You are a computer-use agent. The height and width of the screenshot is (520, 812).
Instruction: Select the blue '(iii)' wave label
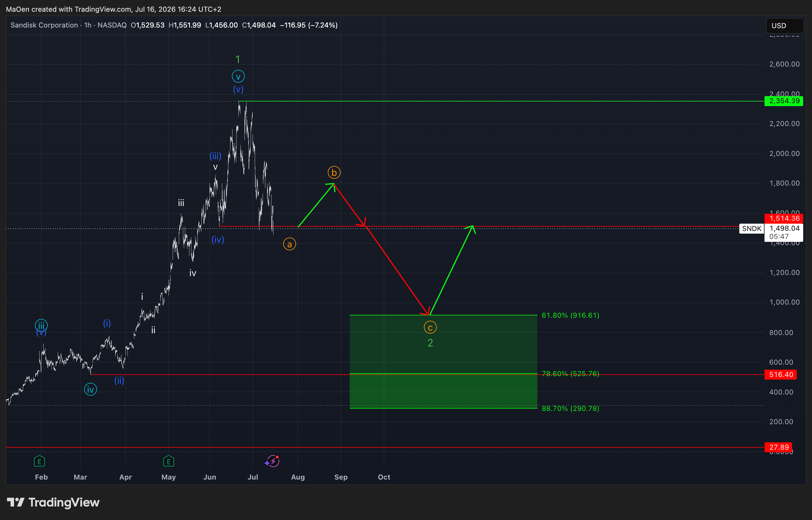click(215, 156)
